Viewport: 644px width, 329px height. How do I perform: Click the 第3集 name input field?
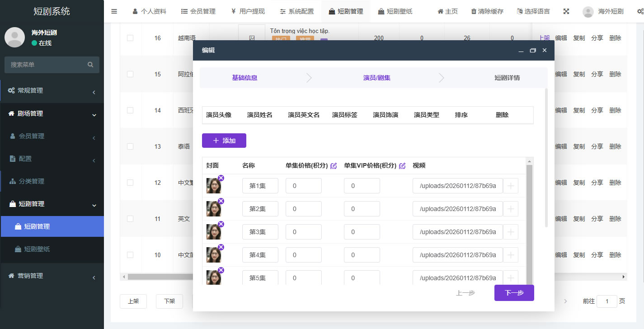(x=260, y=232)
